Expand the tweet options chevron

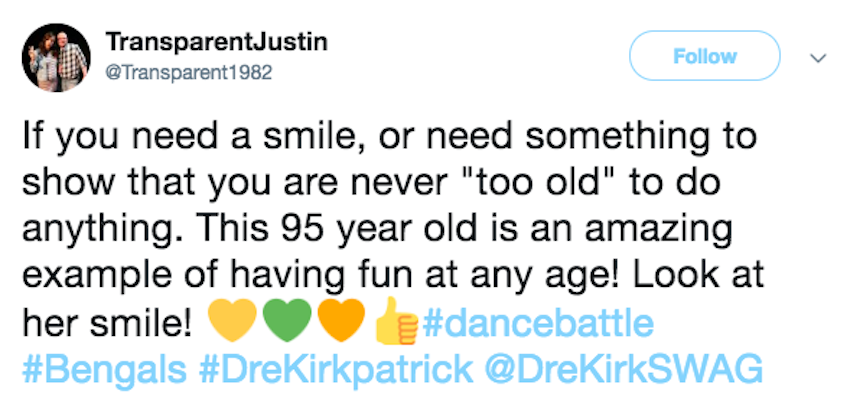[817, 58]
